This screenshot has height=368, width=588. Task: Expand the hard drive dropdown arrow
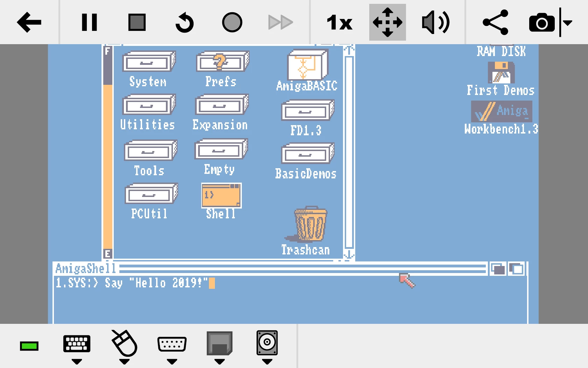(267, 362)
